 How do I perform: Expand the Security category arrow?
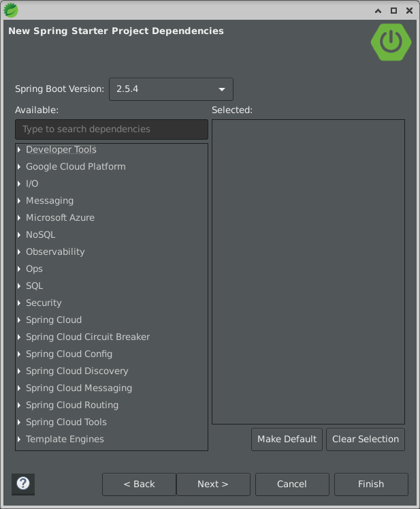(x=19, y=303)
